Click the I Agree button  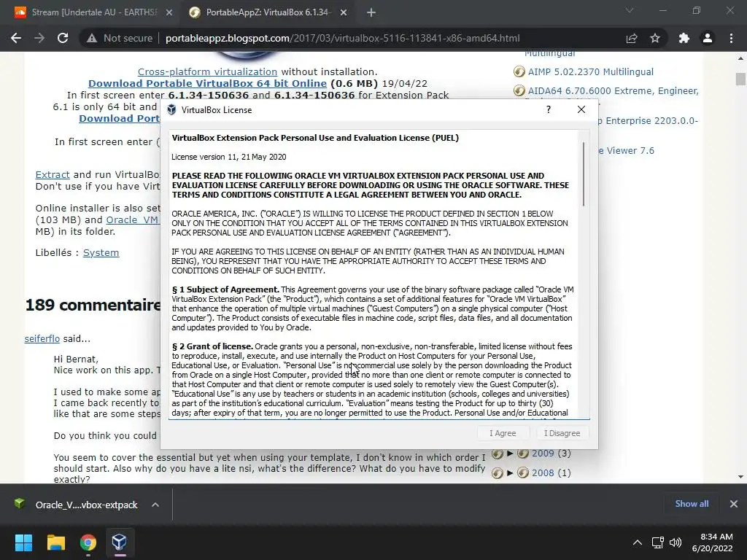coord(503,433)
